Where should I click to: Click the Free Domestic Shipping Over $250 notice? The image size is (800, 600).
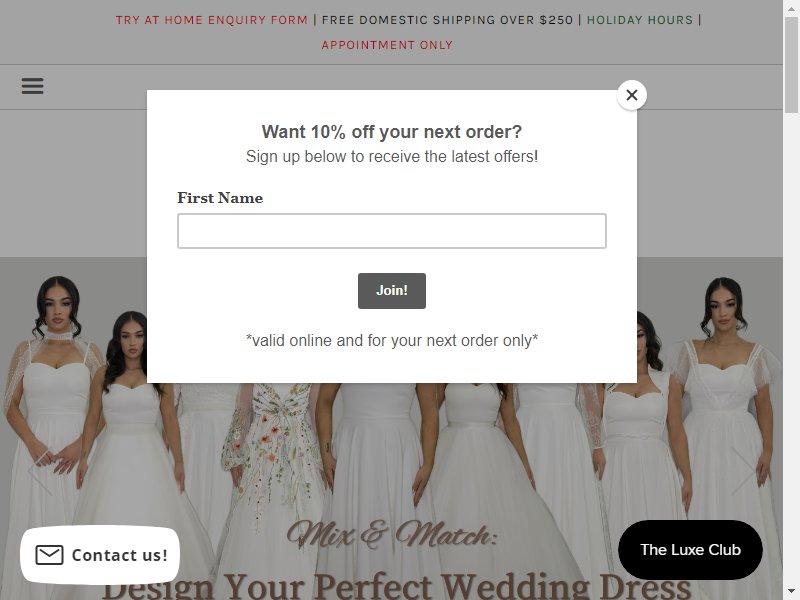[x=447, y=20]
